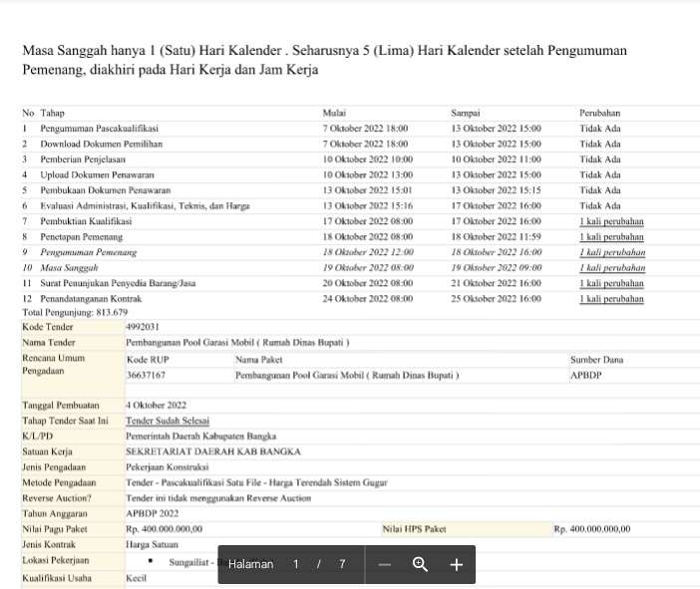This screenshot has height=589, width=700.
Task: Click 'Upload Dokumen Penawaran' stage text
Action: (x=97, y=175)
